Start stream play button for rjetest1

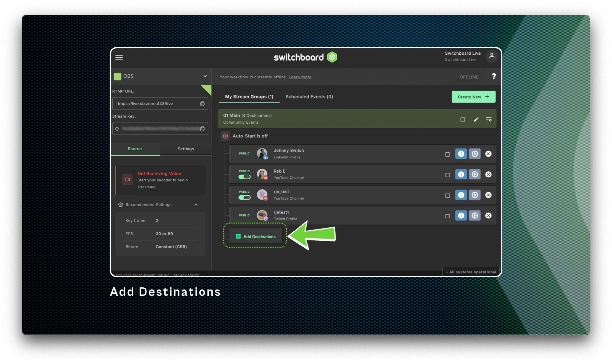(474, 216)
